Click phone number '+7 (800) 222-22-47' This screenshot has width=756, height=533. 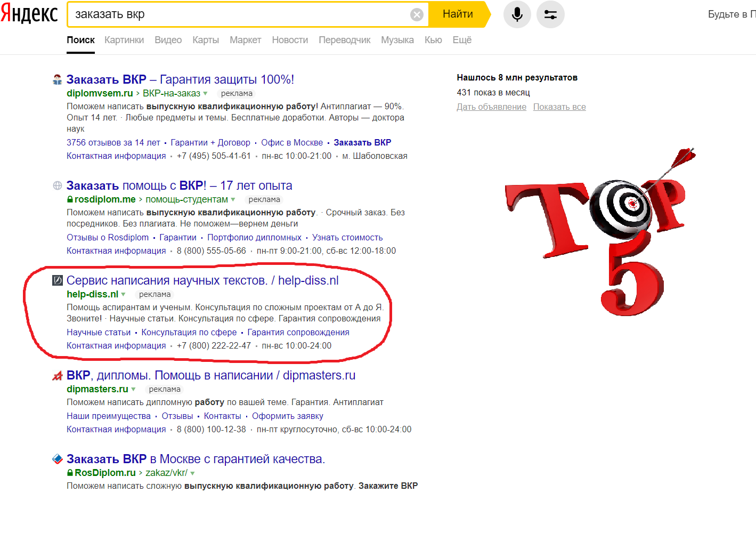[x=214, y=346]
